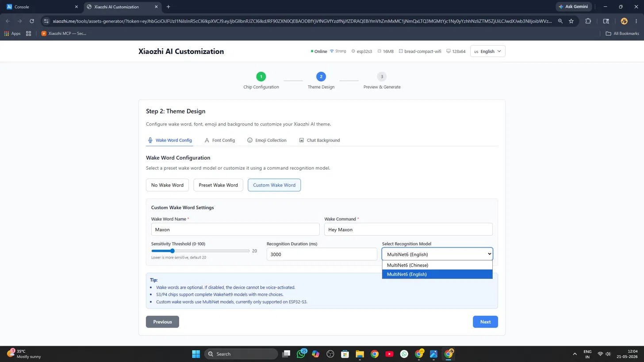Screen dimensions: 644x362
Task: Show hidden system tray icons
Action: (575, 354)
